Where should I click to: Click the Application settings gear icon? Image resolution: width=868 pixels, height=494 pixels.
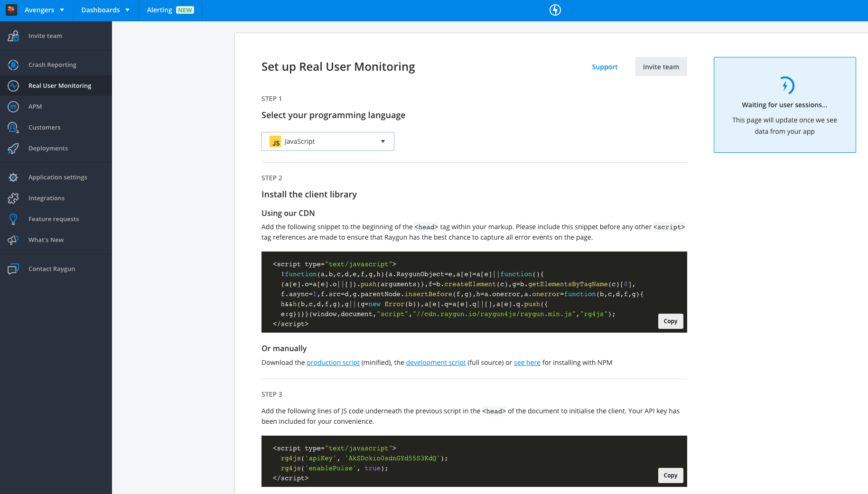point(13,177)
